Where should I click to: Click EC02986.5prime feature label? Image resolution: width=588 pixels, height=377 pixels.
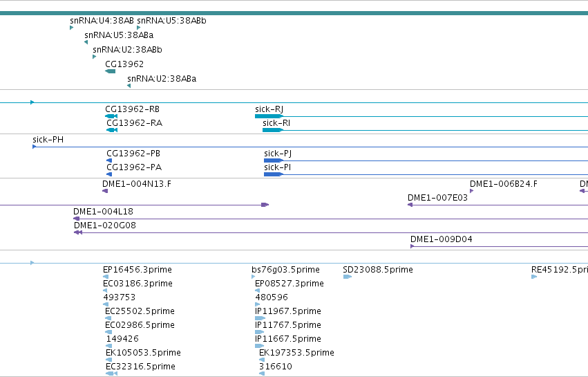pos(140,325)
